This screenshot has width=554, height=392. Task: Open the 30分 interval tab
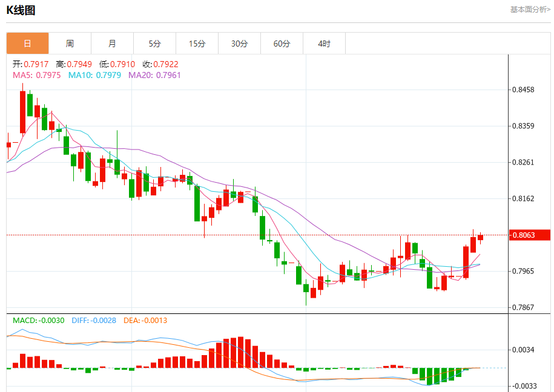click(240, 44)
